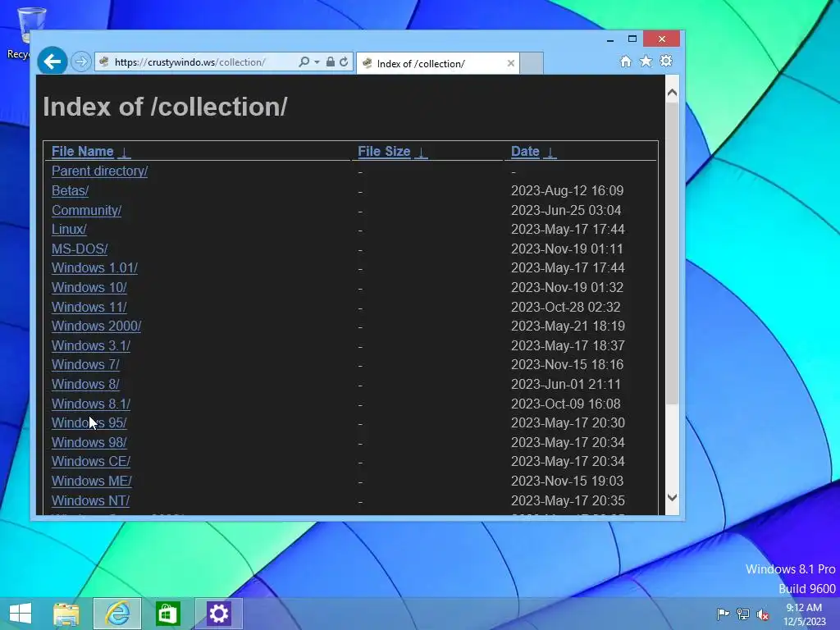Go to Home page icon
The width and height of the screenshot is (840, 630).
pos(626,62)
